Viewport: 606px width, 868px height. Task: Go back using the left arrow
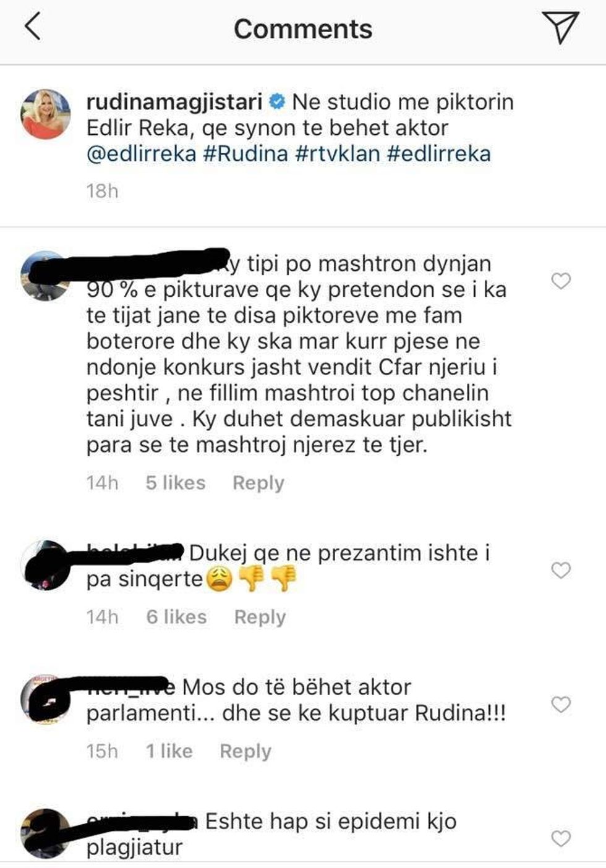[32, 28]
